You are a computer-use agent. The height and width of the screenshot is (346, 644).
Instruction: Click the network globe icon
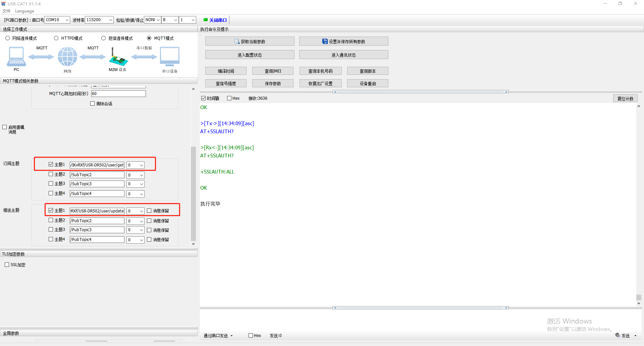click(67, 56)
